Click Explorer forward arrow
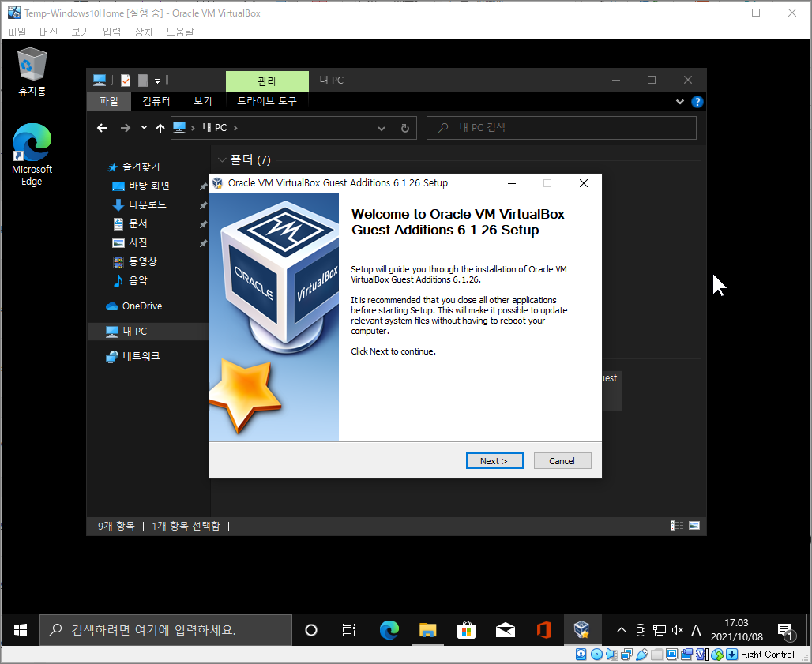 [x=126, y=128]
